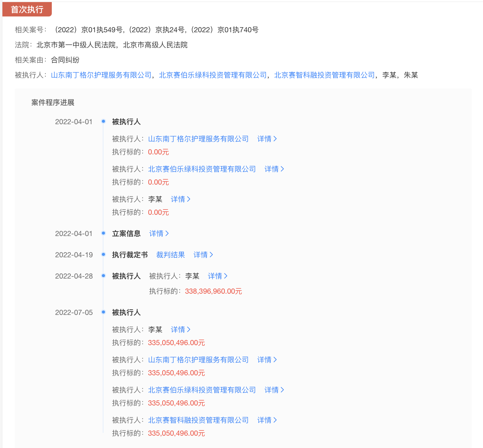The width and height of the screenshot is (483, 448).
Task: Click timeline dot for first 2022-04-01 被执行人 entry
Action: [x=103, y=121]
